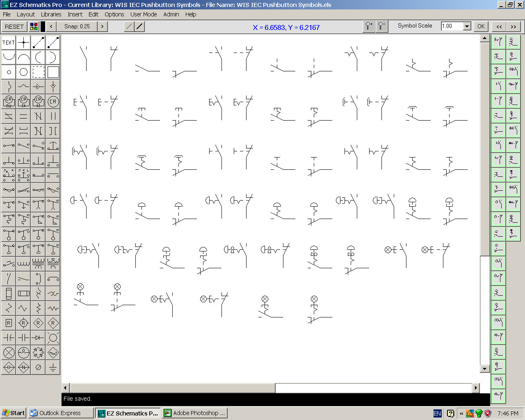Click the horizontal scroll left arrow
The width and height of the screenshot is (525, 420).
66,388
